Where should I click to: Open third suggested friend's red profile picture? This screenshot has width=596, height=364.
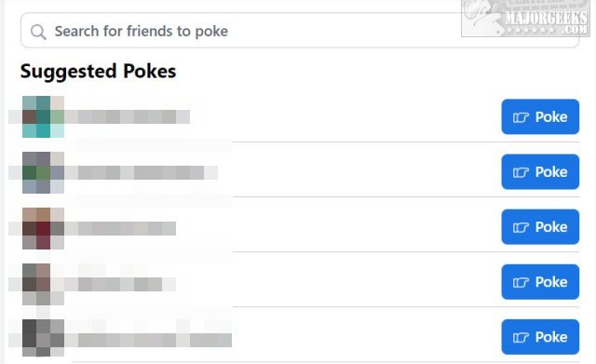click(43, 228)
